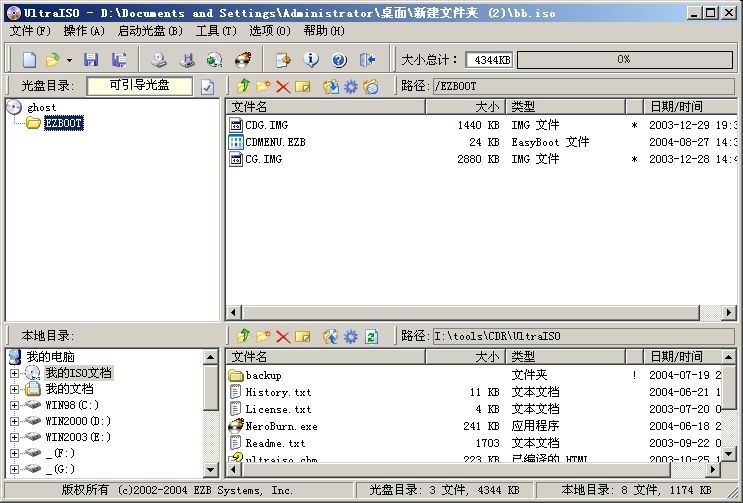This screenshot has width=743, height=503.
Task: Open the 选项(O) menu
Action: [x=270, y=31]
